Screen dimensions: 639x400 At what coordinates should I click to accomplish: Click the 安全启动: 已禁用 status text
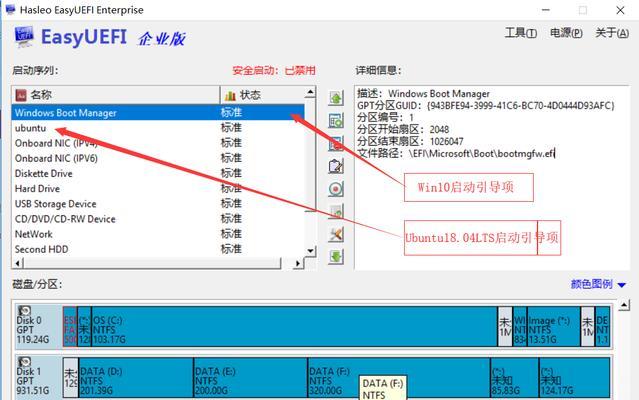(274, 70)
